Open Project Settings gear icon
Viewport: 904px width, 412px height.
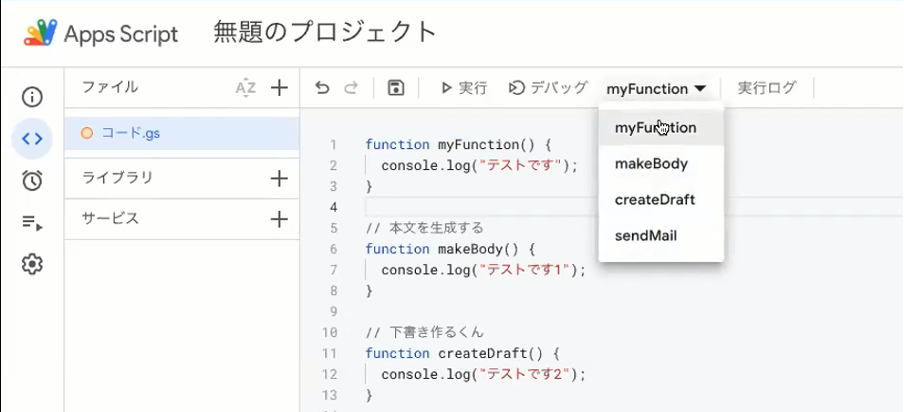[32, 264]
